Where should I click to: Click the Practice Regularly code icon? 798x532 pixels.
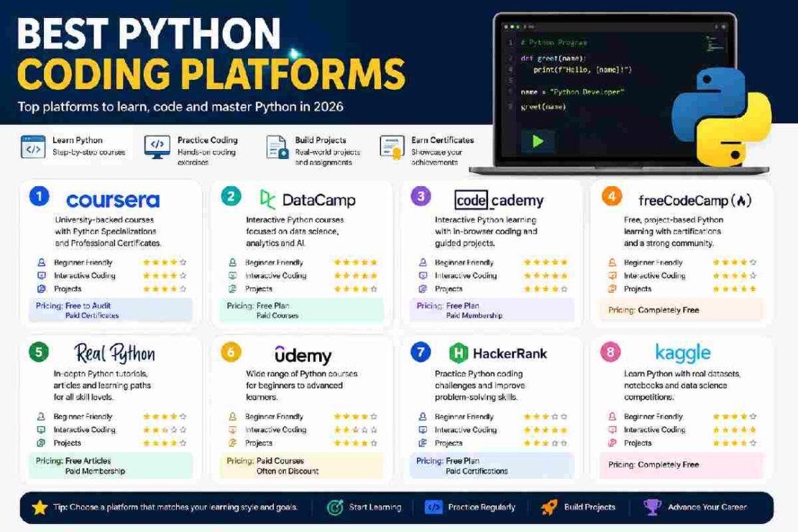coord(434,507)
